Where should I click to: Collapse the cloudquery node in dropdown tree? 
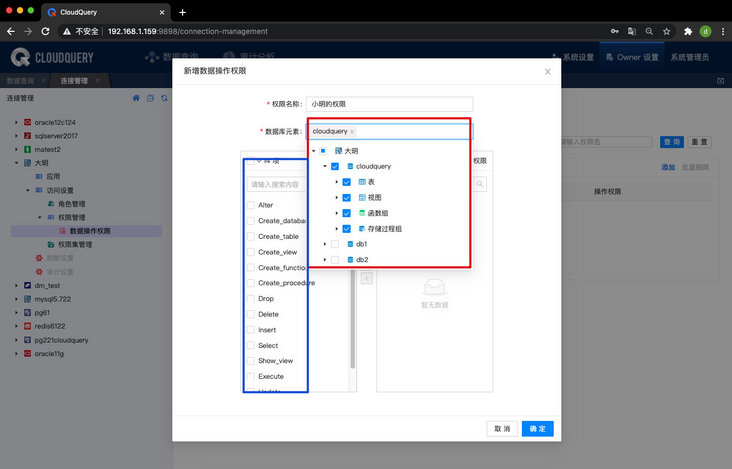[x=325, y=166]
